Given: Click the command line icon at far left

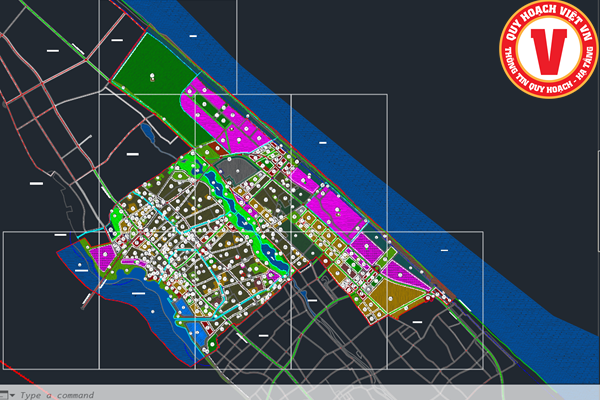Looking at the screenshot, I should (6, 394).
